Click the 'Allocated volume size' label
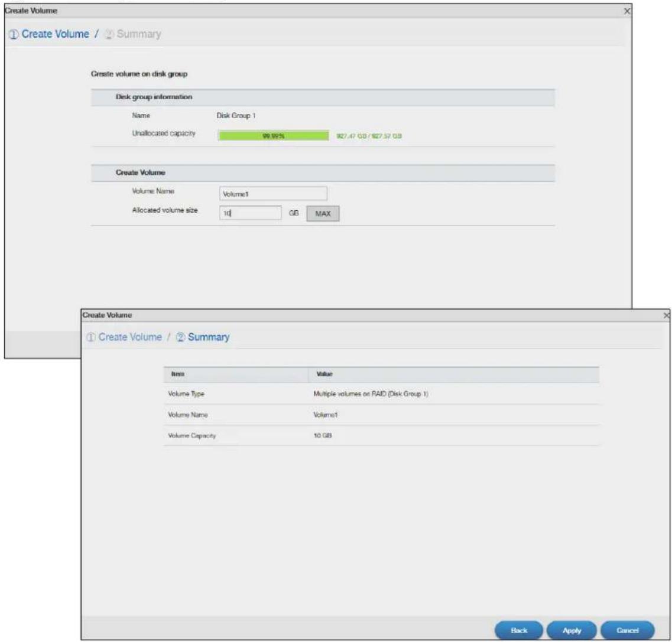The height and width of the screenshot is (642, 672). pos(165,210)
